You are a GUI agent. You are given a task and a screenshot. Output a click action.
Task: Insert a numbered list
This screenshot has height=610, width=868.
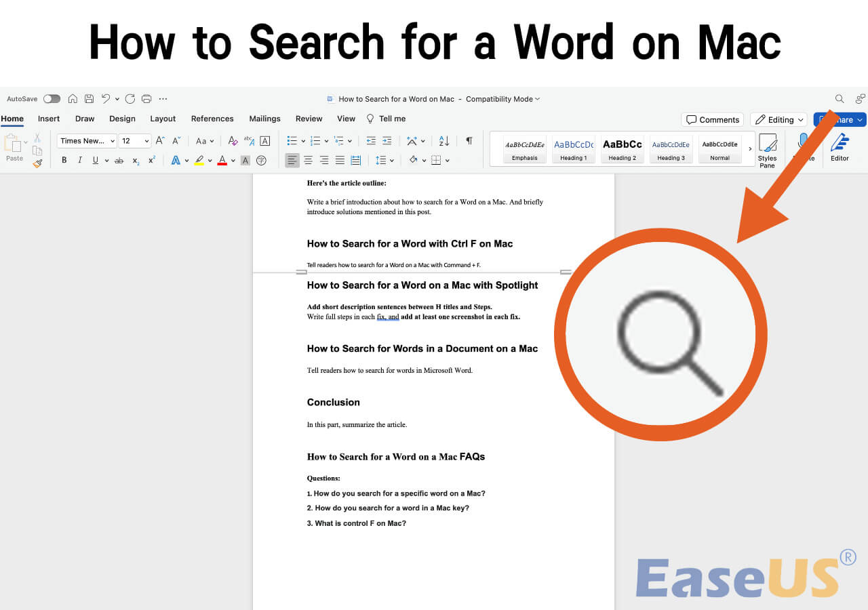tap(315, 141)
